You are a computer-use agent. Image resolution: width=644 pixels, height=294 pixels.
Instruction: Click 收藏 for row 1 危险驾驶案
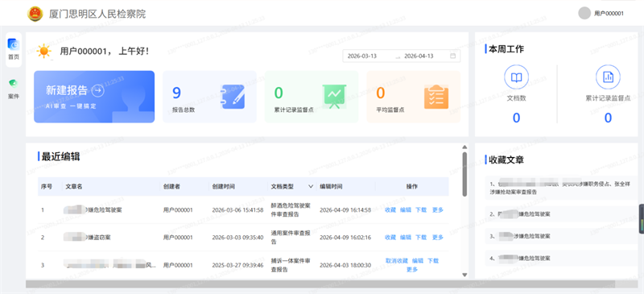point(390,209)
